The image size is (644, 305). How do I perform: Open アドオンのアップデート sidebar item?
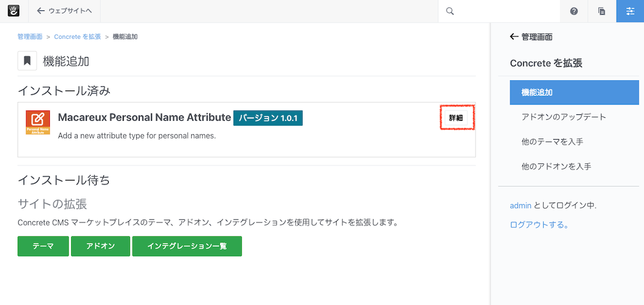pos(564,117)
